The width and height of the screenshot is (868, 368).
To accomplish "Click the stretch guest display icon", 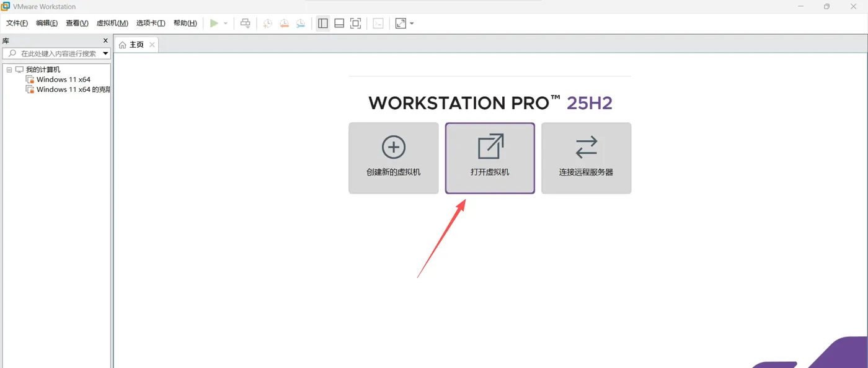I will (x=401, y=23).
